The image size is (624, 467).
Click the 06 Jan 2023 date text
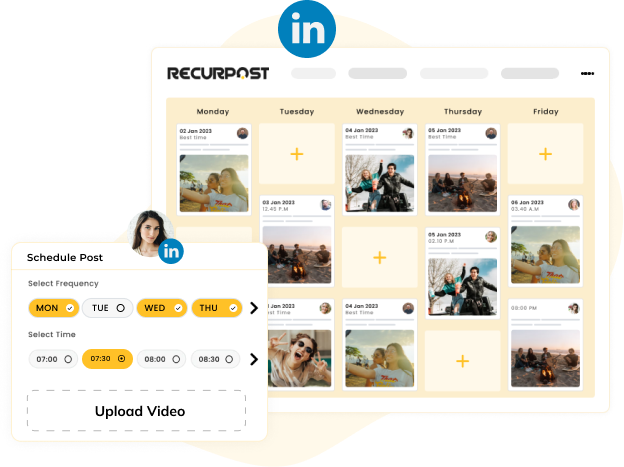point(527,202)
